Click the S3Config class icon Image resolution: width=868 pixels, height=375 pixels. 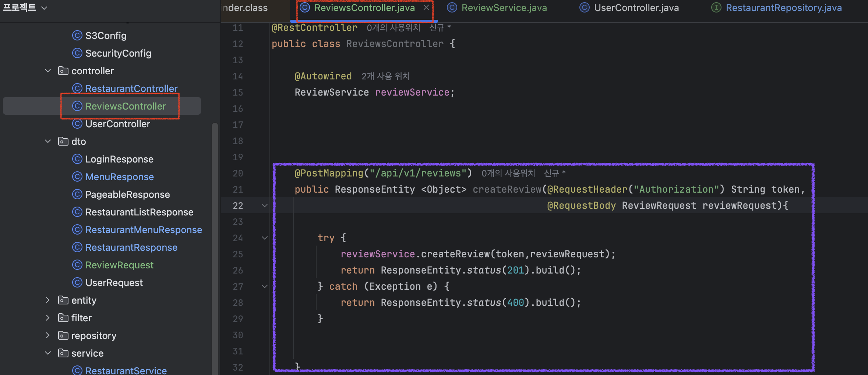pyautogui.click(x=77, y=35)
